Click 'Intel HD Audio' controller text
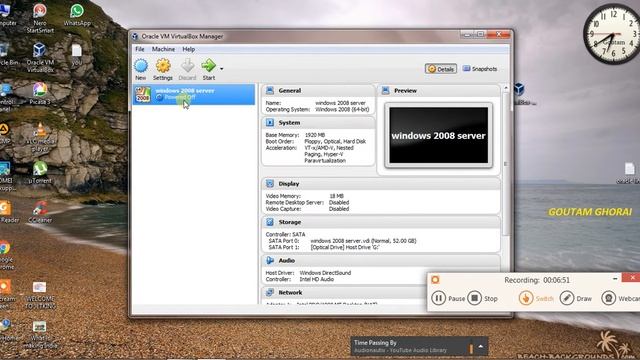 [x=317, y=279]
